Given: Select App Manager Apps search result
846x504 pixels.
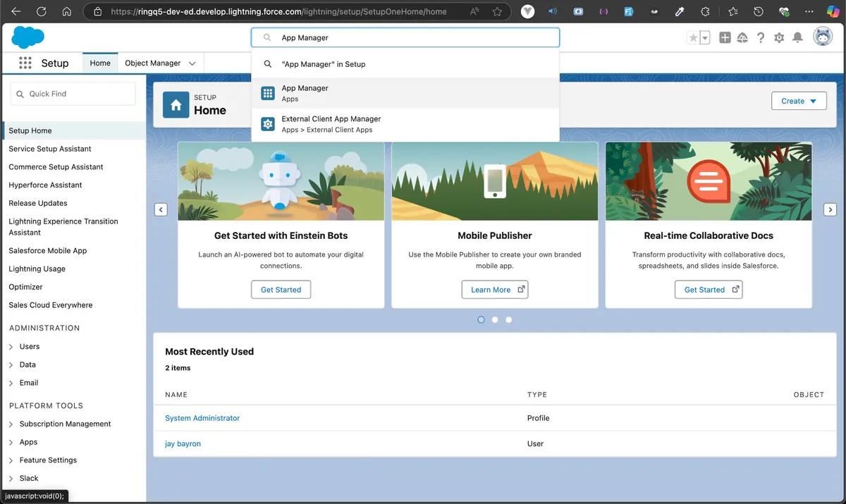Looking at the screenshot, I should (x=405, y=93).
